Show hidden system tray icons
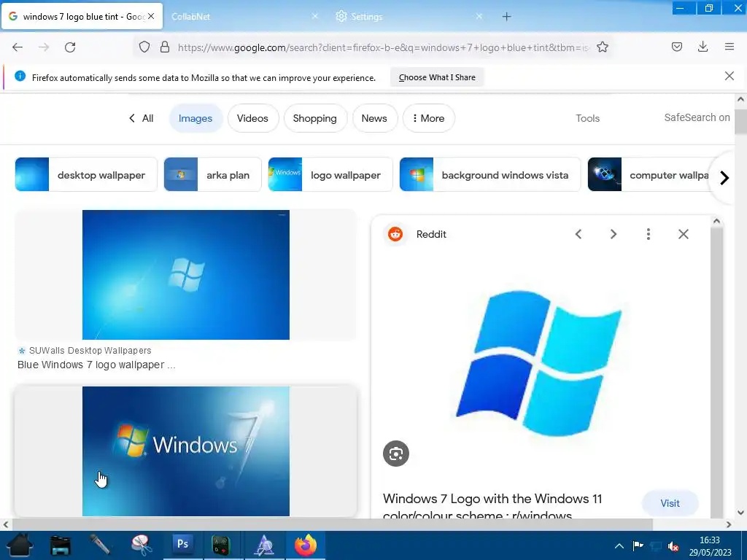 pos(619,545)
